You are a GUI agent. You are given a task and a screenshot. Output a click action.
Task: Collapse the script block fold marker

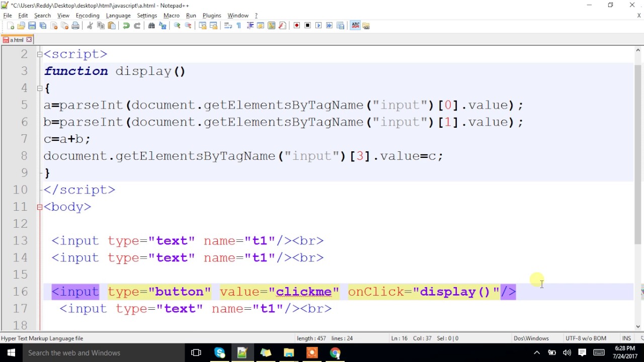[40, 54]
